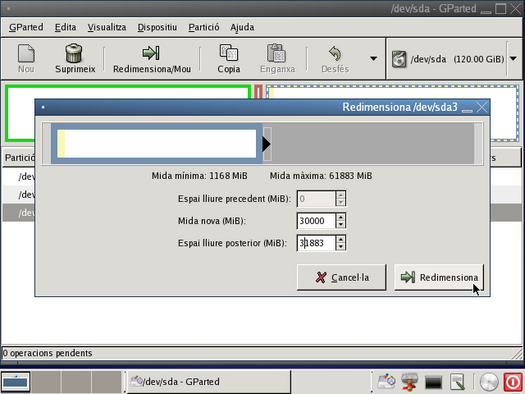
Task: Open the Ajuda menu
Action: [x=242, y=27]
